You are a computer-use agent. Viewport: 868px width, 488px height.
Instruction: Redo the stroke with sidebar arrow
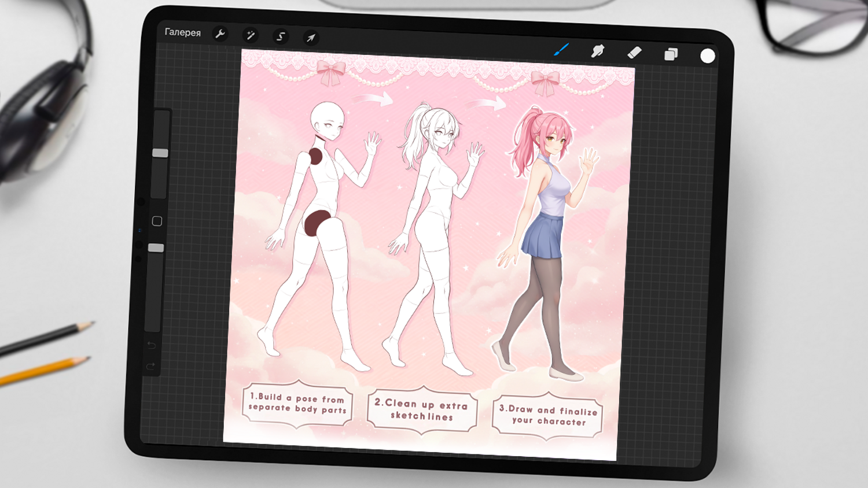coord(150,366)
